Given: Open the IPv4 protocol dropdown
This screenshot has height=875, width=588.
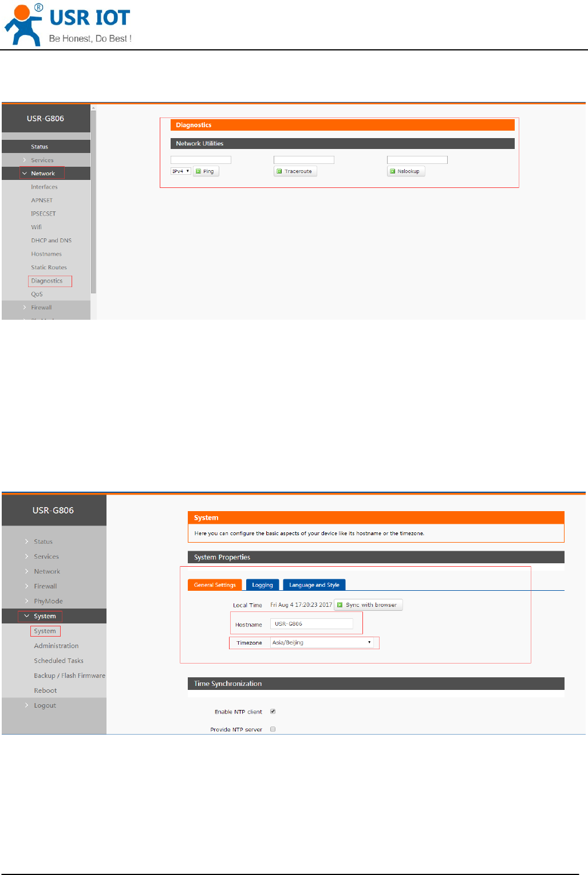Looking at the screenshot, I should pos(181,171).
